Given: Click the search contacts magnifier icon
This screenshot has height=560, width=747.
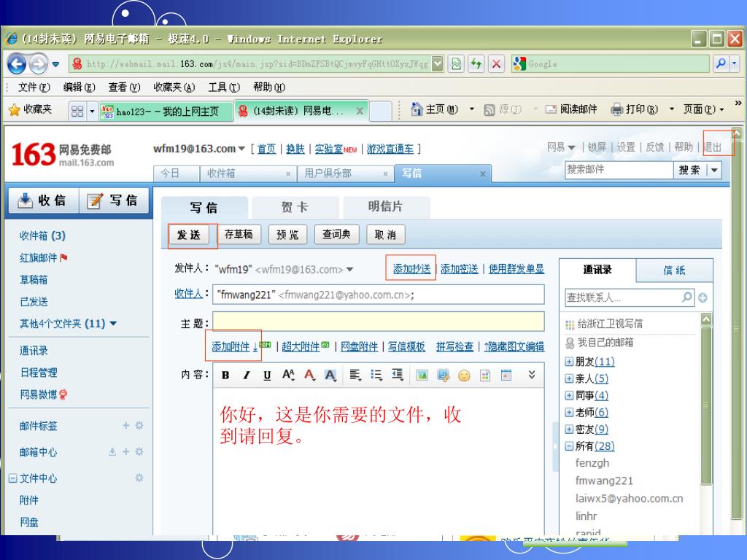Looking at the screenshot, I should [687, 297].
